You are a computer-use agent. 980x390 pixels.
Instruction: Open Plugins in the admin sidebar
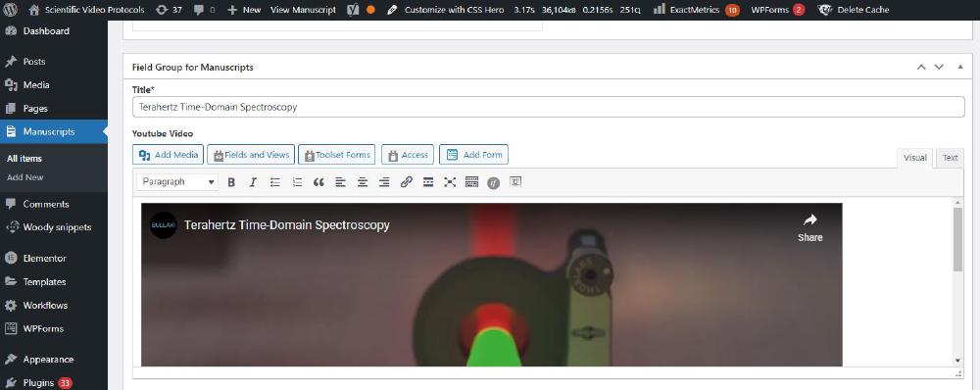click(39, 382)
